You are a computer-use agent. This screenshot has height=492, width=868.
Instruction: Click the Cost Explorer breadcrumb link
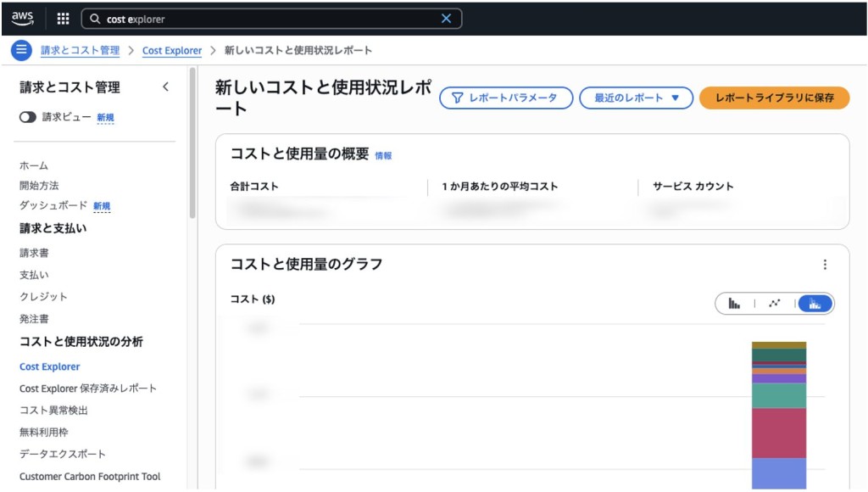(x=172, y=51)
